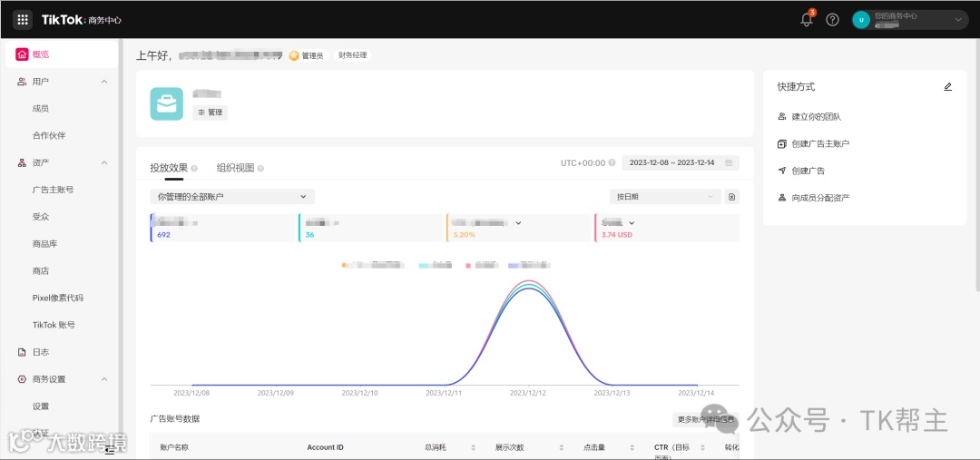The image size is (980, 460).
Task: Open the notifications bell
Action: (807, 19)
